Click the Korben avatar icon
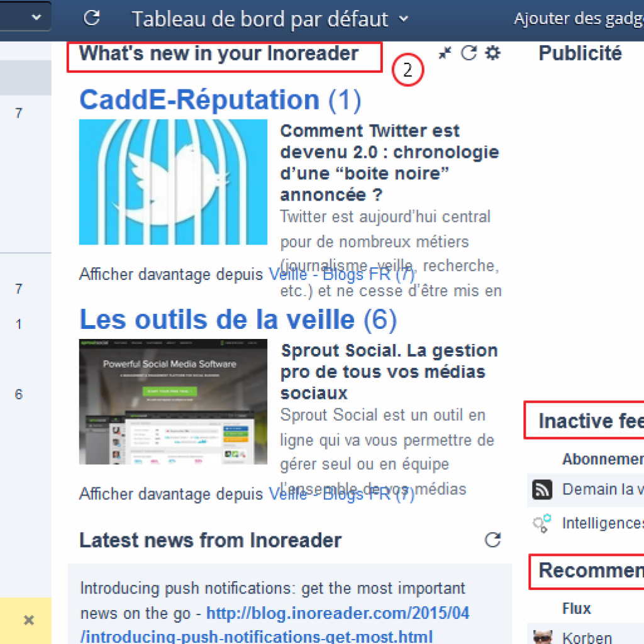Viewport: 644px width, 644px height. pos(542,636)
